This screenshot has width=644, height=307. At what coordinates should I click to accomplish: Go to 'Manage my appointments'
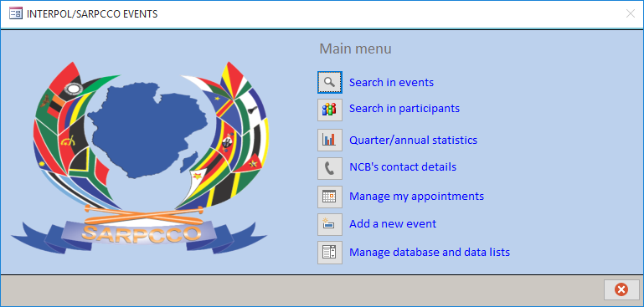(416, 197)
